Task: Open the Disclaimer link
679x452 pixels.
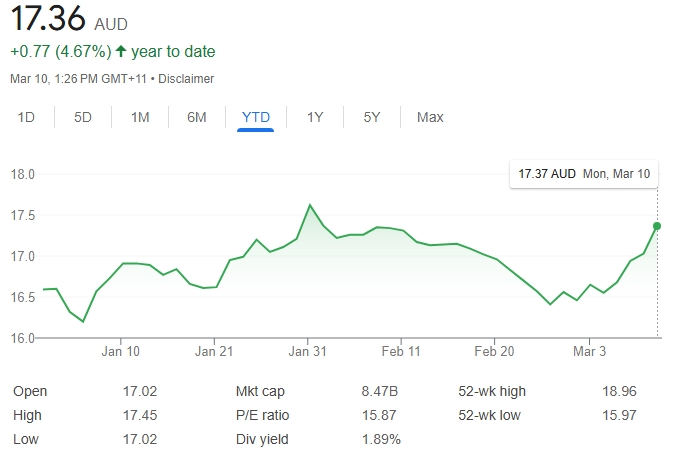Action: click(x=186, y=78)
